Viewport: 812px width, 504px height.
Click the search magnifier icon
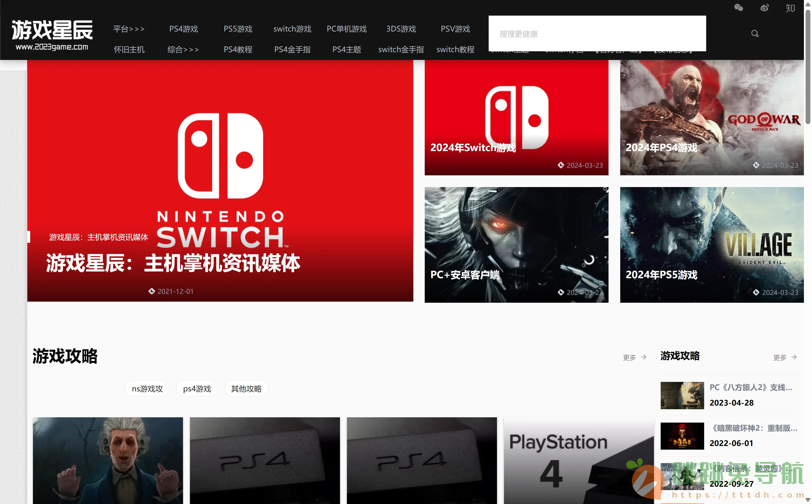(x=755, y=33)
